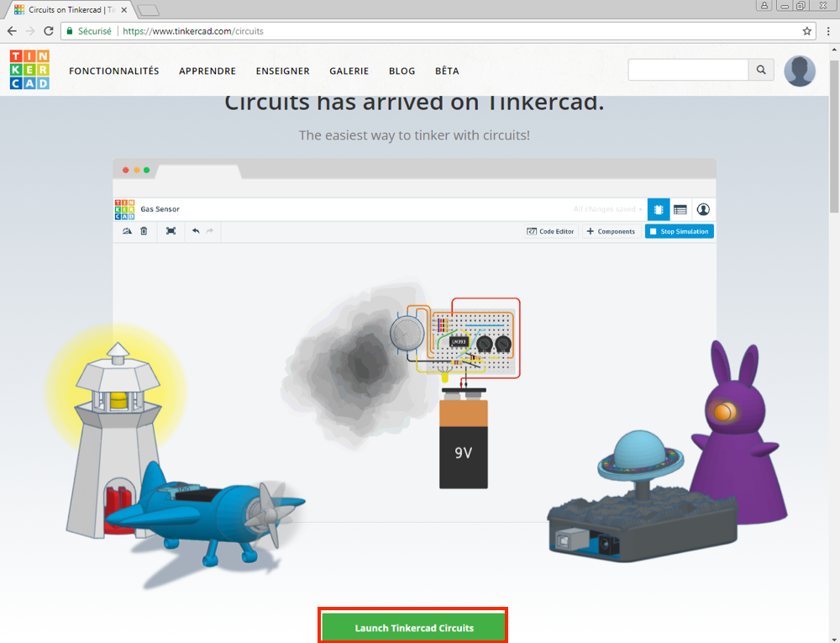
Task: Visit the GALERIE page
Action: point(349,71)
